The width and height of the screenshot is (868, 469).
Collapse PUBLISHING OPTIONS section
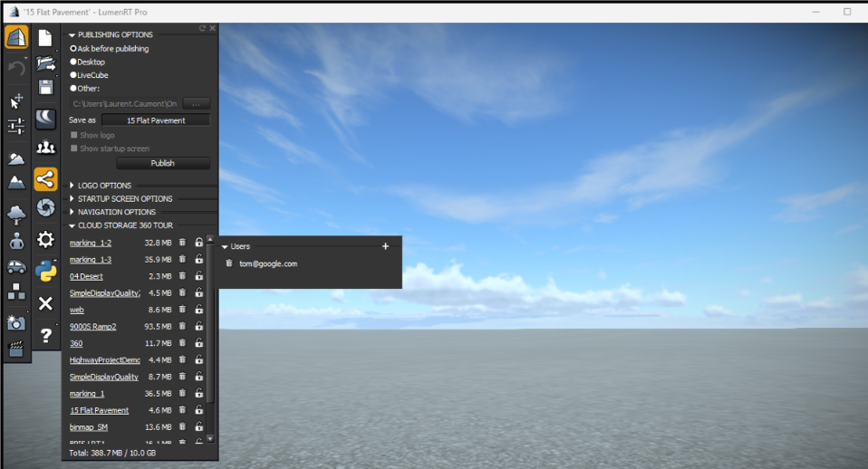(72, 34)
